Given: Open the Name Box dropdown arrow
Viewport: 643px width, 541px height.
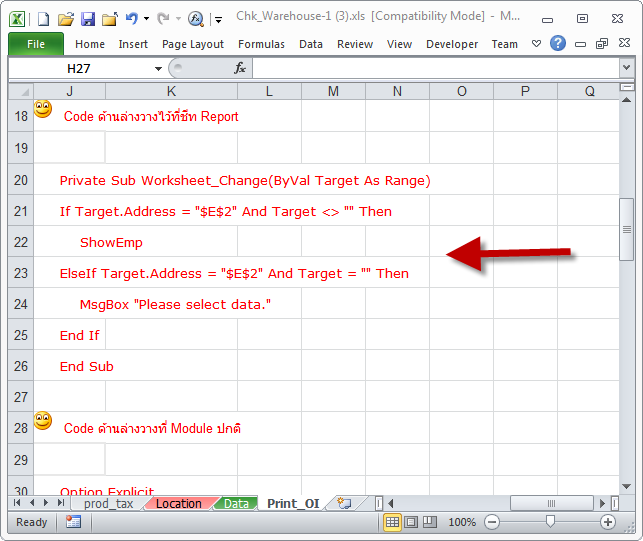Looking at the screenshot, I should [x=158, y=68].
